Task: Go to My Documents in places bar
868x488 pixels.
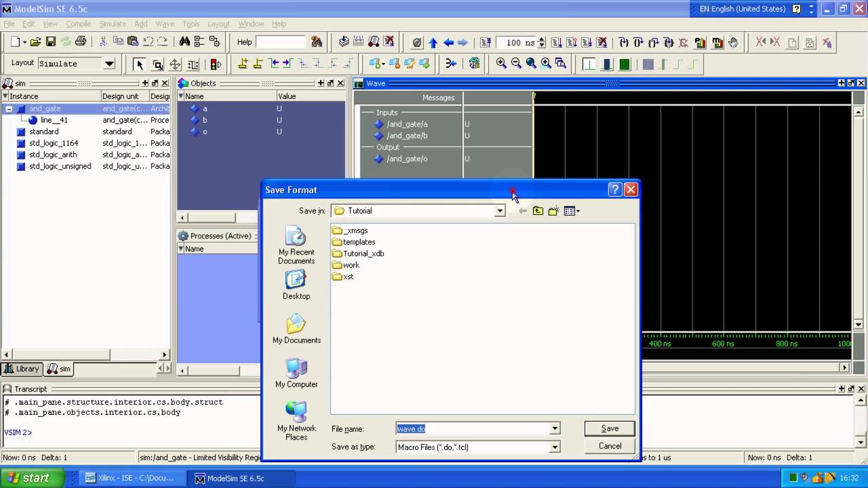Action: coord(296,329)
